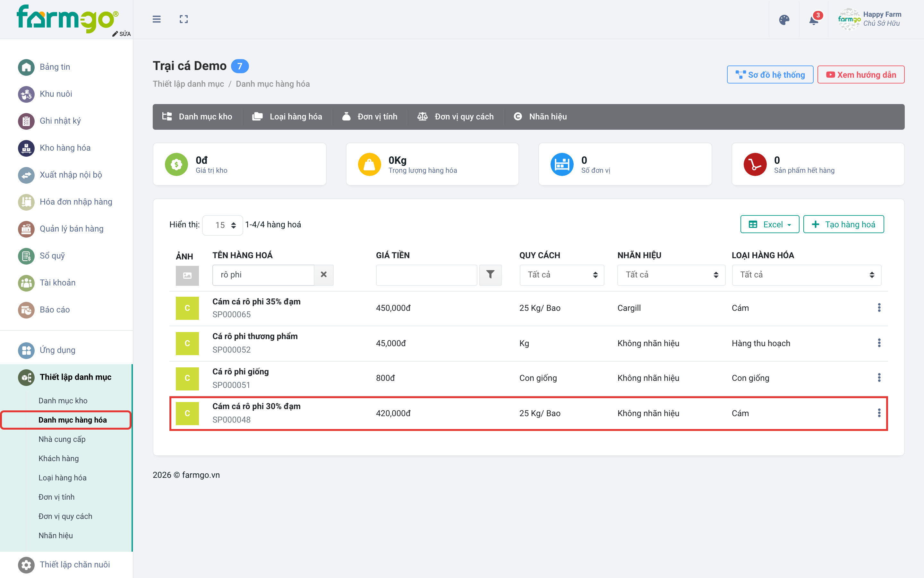The image size is (924, 578).
Task: Open the notifications bell
Action: pyautogui.click(x=814, y=20)
